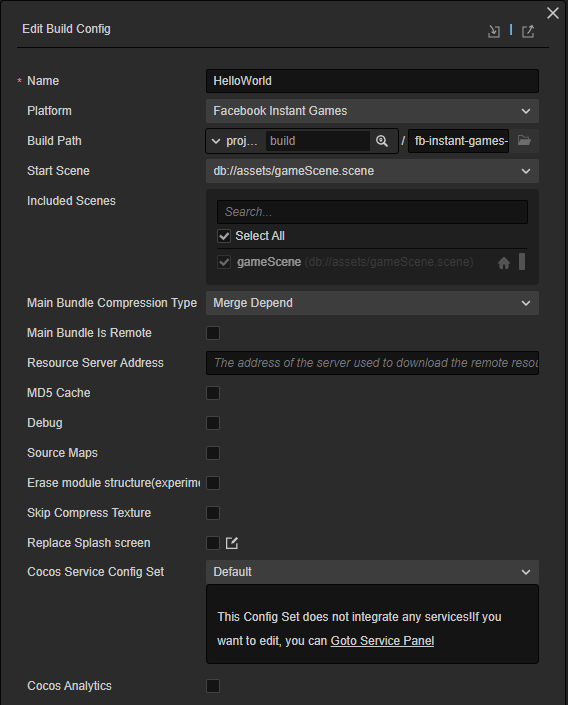Click the Included Scenes search box
The image size is (568, 705).
372,212
